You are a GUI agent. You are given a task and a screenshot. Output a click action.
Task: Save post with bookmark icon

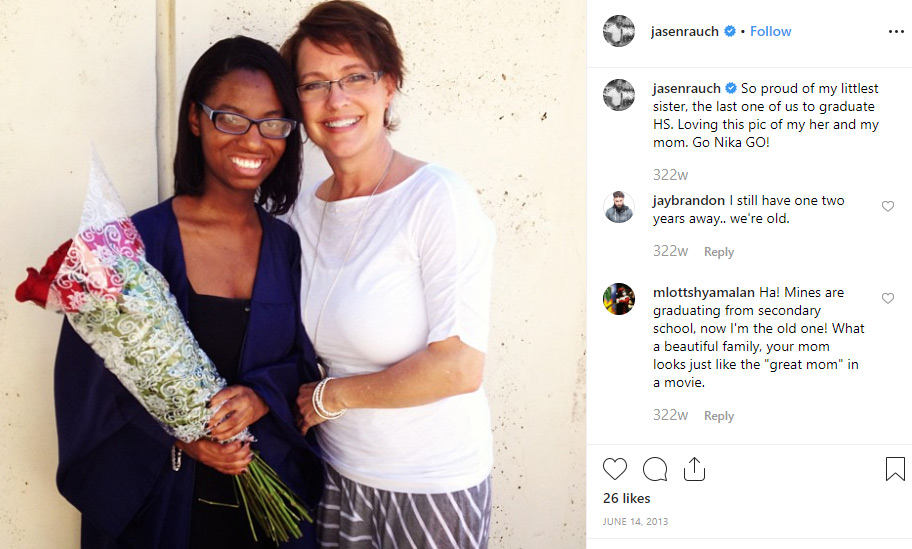(895, 469)
